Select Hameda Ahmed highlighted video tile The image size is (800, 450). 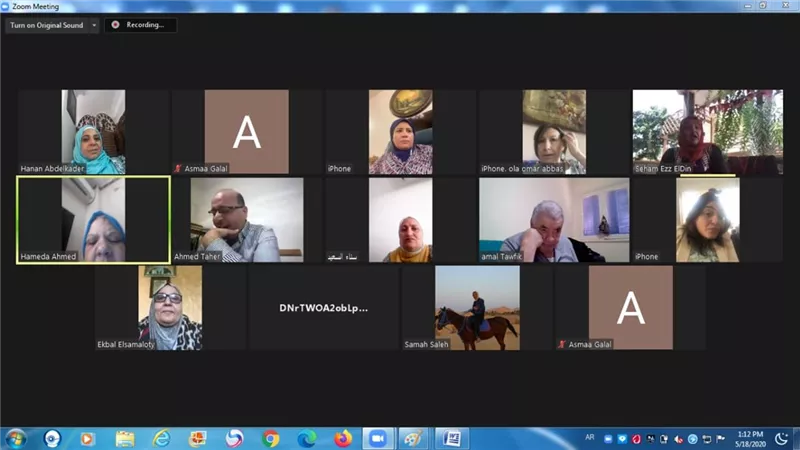point(93,220)
